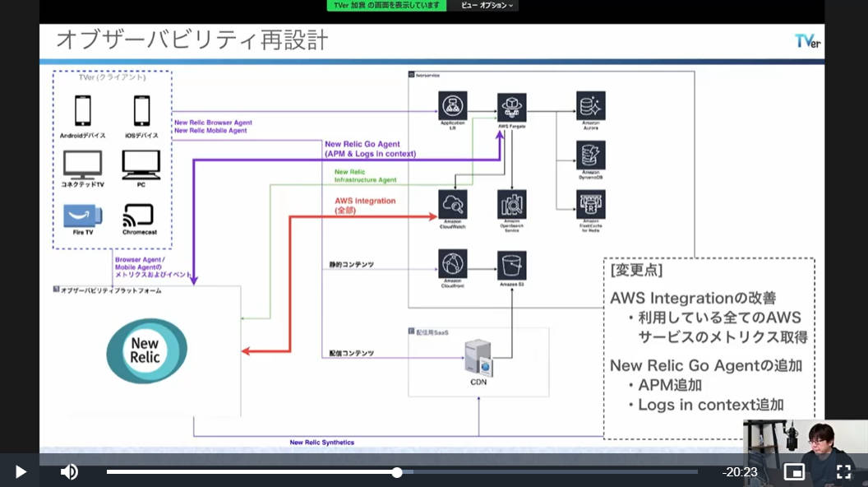Click the AWS Fargate icon
868x487 pixels.
pos(511,108)
